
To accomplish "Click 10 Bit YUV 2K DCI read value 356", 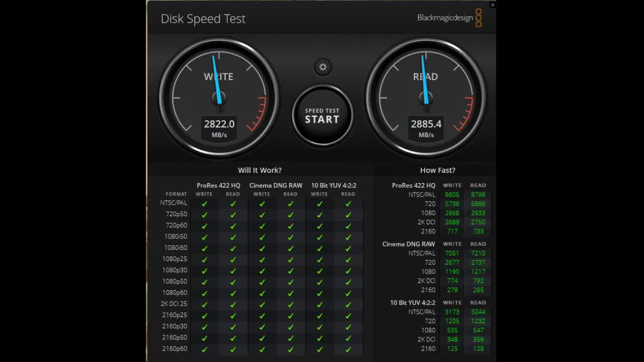I will [478, 339].
